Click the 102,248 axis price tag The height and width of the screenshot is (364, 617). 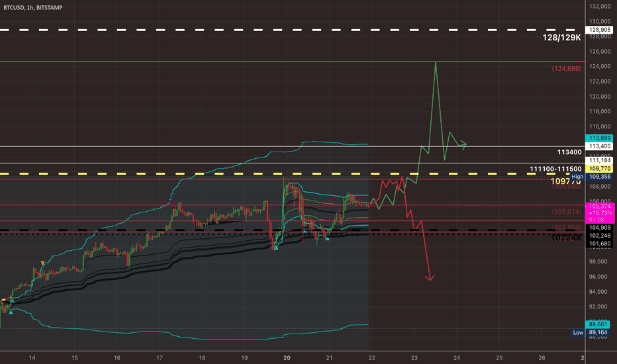tap(600, 236)
